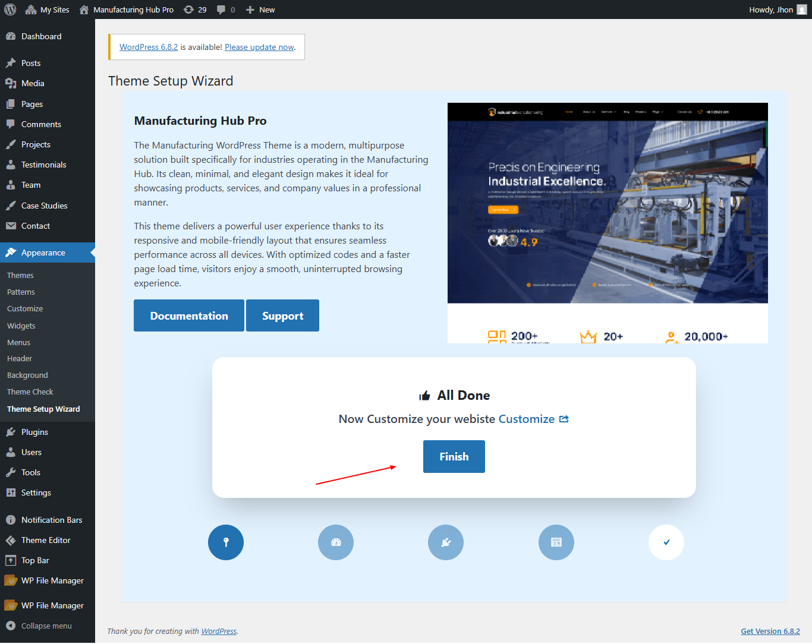This screenshot has height=644, width=812.
Task: Click the external-link icon beside Customize
Action: pyautogui.click(x=564, y=419)
